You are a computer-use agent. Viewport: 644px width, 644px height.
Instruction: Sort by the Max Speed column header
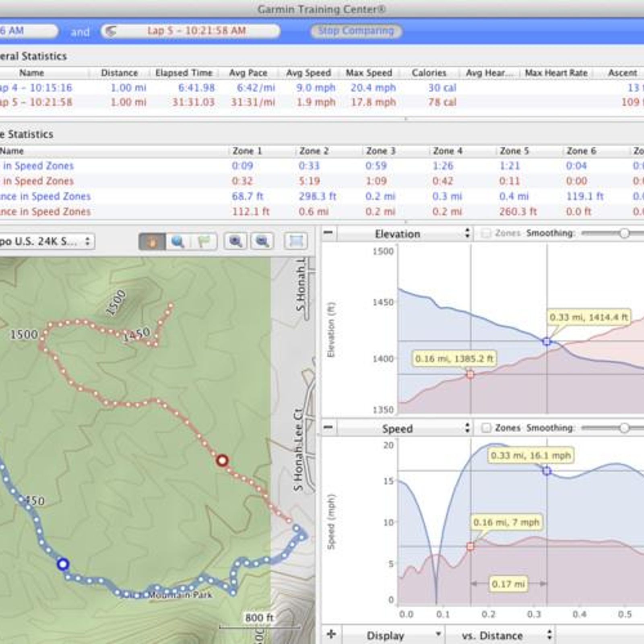tap(369, 73)
